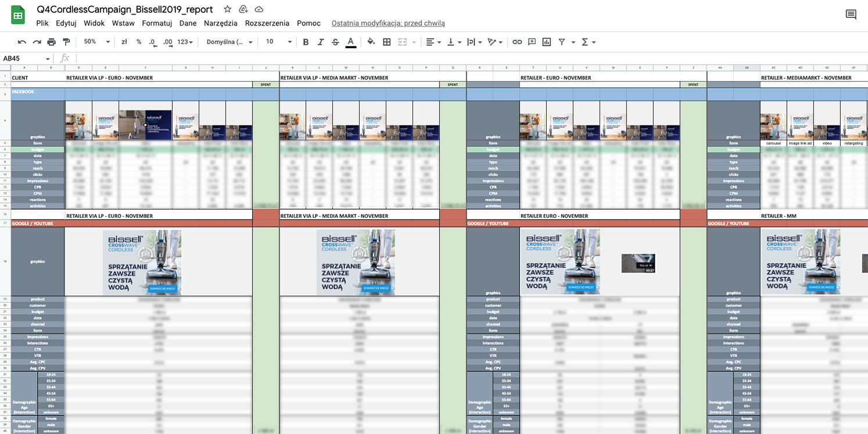Open the borders tool
The height and width of the screenshot is (434, 868).
click(386, 42)
